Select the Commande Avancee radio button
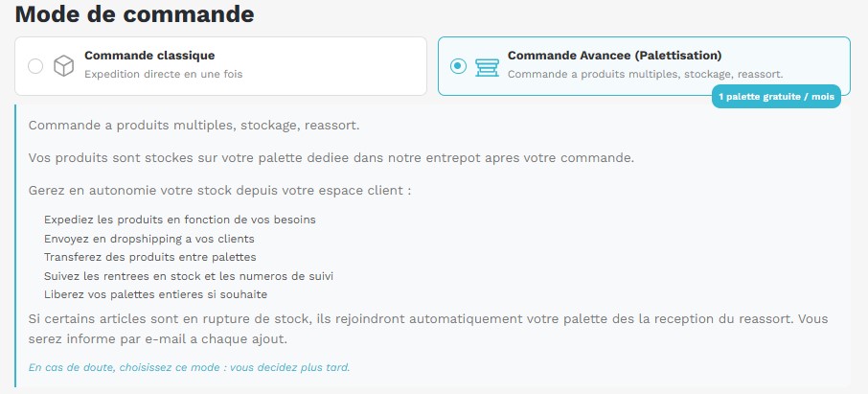Screen dimensions: 868x394 coord(458,66)
